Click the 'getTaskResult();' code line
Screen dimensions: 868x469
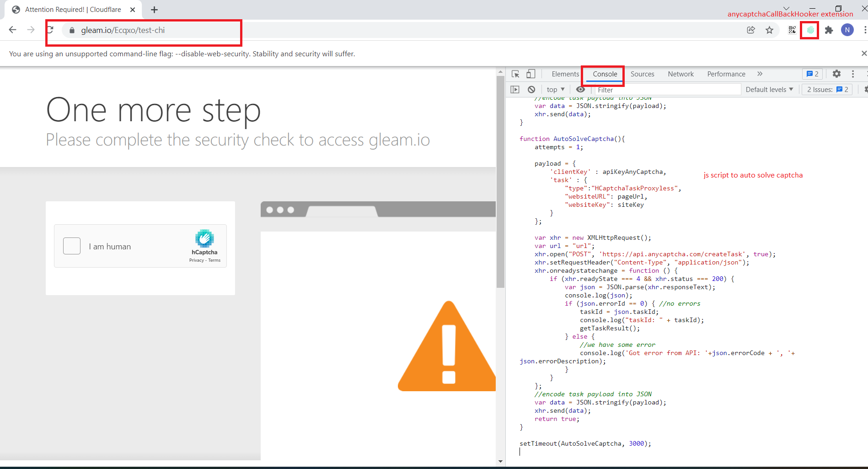[610, 328]
